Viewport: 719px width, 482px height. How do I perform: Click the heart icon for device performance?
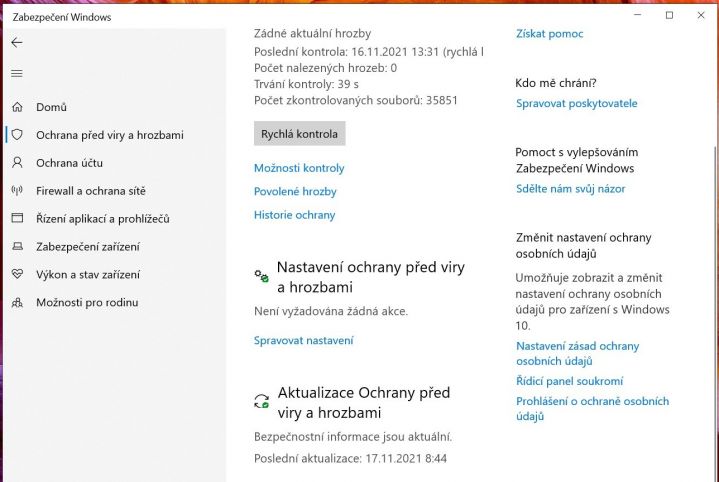(17, 274)
